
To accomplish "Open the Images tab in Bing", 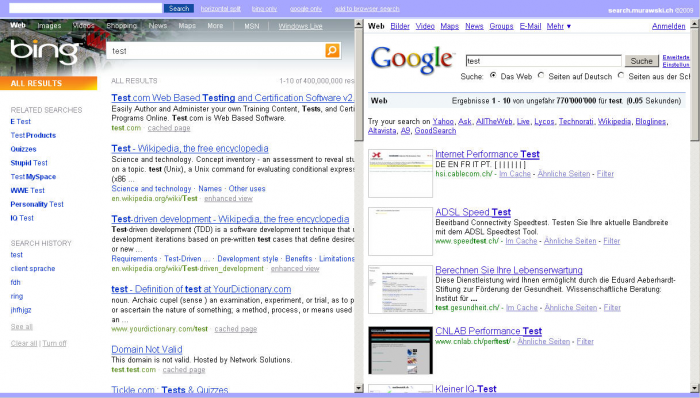I will 49,26.
